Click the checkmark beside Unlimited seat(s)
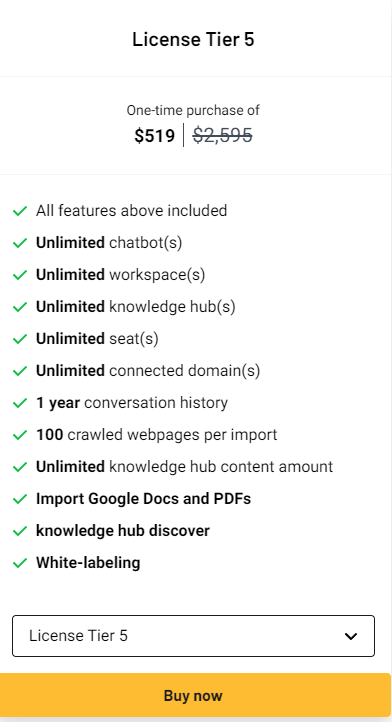 tap(20, 339)
